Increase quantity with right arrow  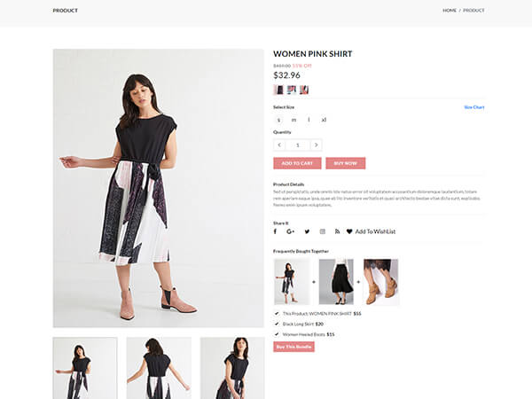pyautogui.click(x=317, y=145)
